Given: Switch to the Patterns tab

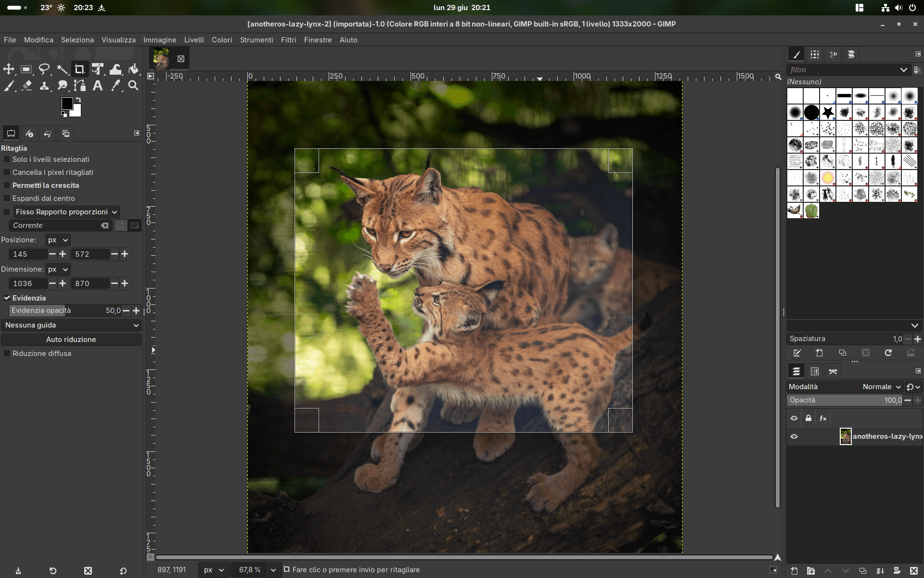Looking at the screenshot, I should pyautogui.click(x=814, y=54).
